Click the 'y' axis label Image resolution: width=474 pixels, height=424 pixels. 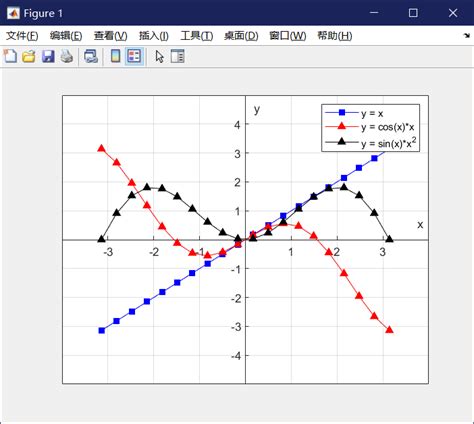257,109
